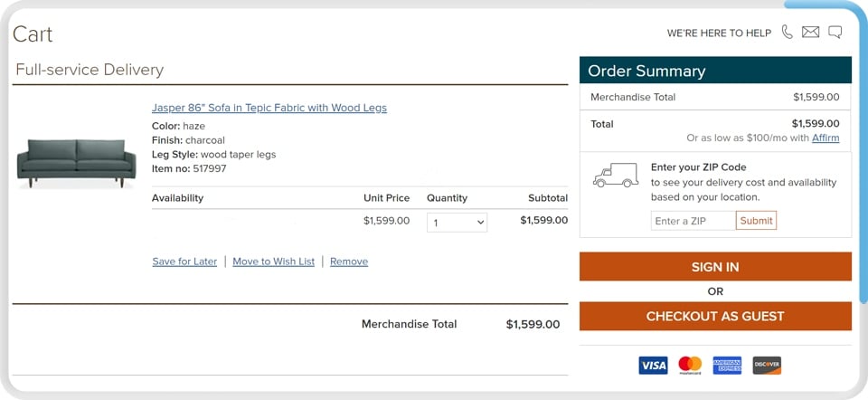Open the email envelope help icon
The image size is (868, 400).
click(x=810, y=33)
